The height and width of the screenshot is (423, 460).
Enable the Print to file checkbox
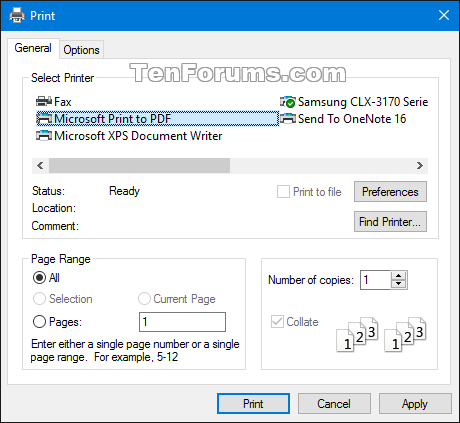tap(283, 192)
